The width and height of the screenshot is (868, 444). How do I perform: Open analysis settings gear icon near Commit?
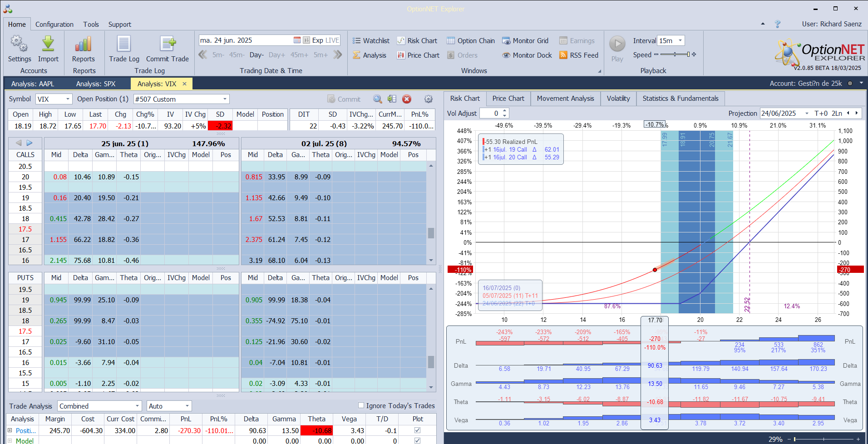pos(428,99)
